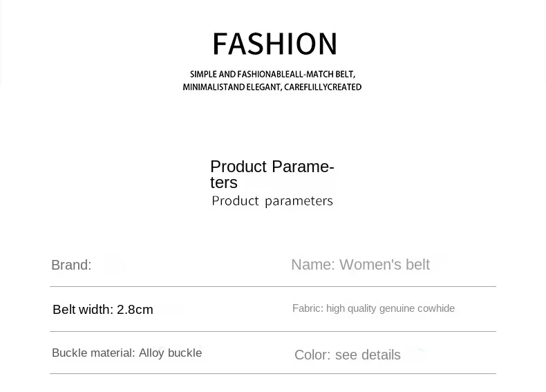Click the word 'cowhide' in Fabric row
Screen dimensions: 546x392
(x=436, y=308)
